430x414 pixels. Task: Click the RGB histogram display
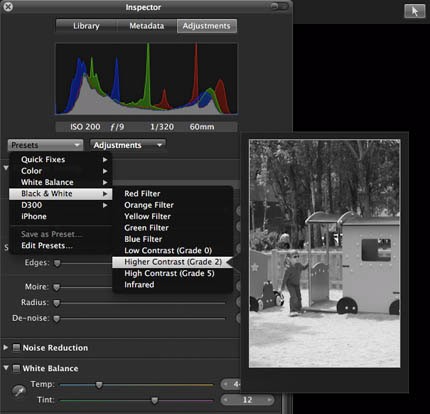pos(146,79)
